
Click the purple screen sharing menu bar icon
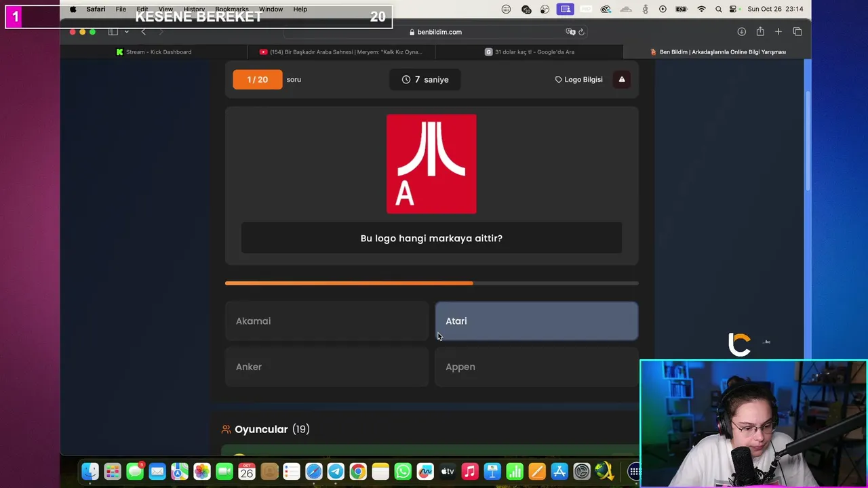(x=565, y=9)
